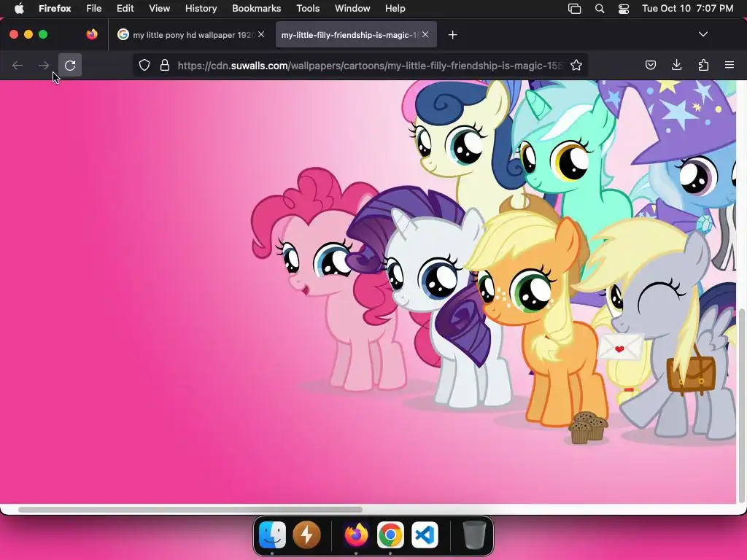Open Stage Manager windows icon in menu bar
Image resolution: width=747 pixels, height=560 pixels.
click(575, 9)
